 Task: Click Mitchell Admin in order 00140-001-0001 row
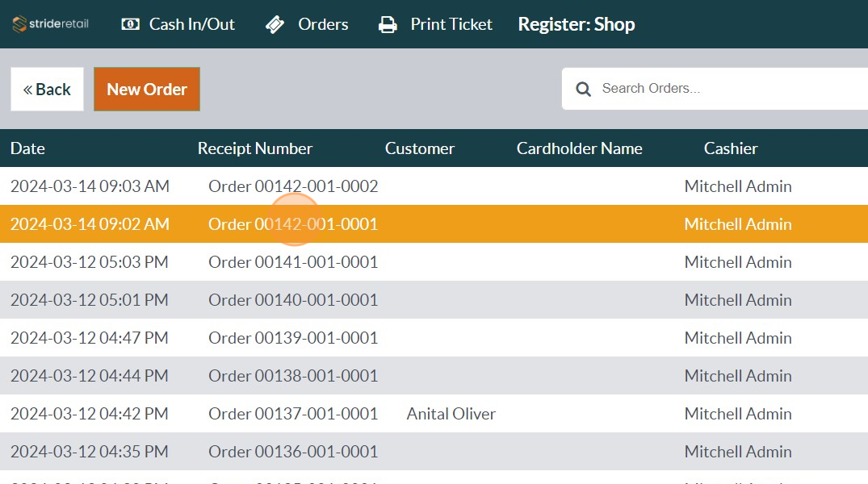(x=738, y=300)
